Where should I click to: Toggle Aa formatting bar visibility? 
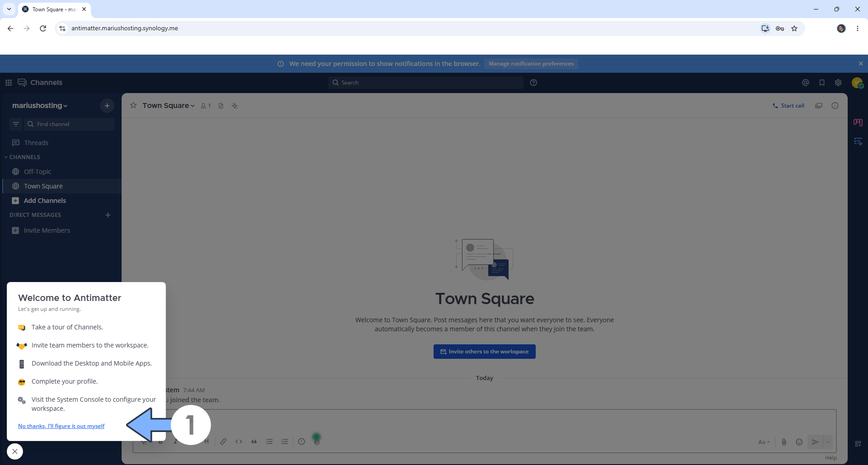[x=764, y=442]
